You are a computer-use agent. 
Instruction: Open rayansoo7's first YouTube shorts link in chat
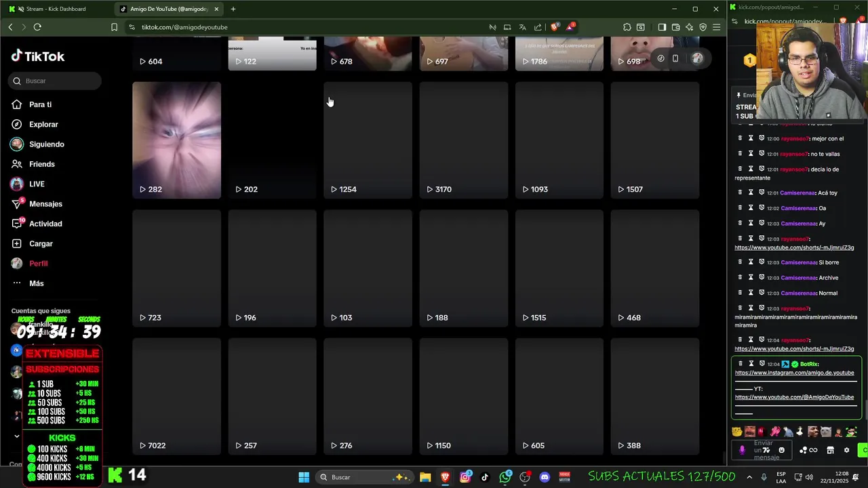pyautogui.click(x=794, y=247)
